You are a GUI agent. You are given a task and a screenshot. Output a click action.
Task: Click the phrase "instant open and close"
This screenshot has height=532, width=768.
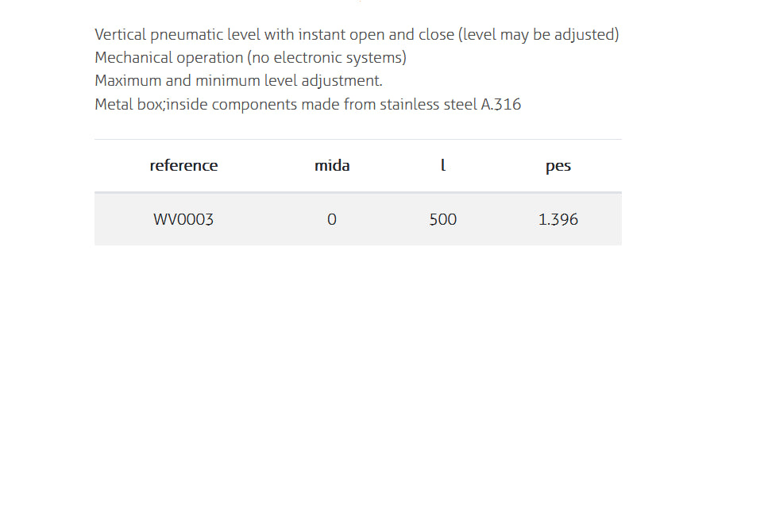[376, 34]
